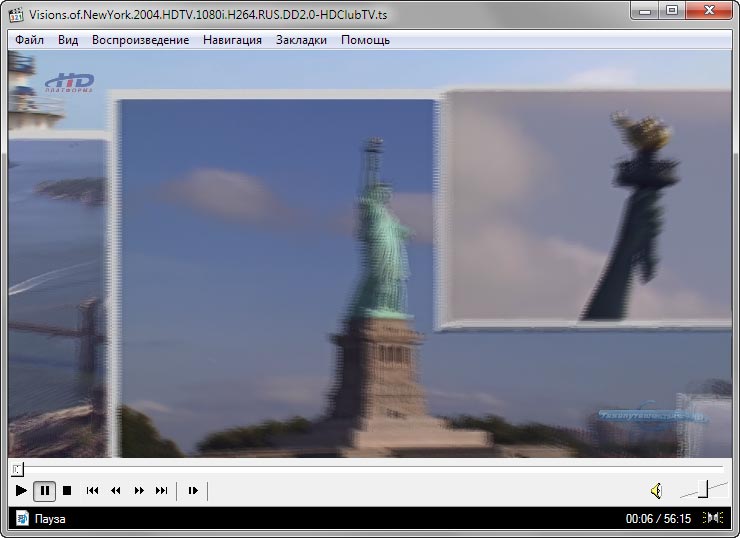
Task: Click the seek bar position thumb
Action: coord(16,469)
